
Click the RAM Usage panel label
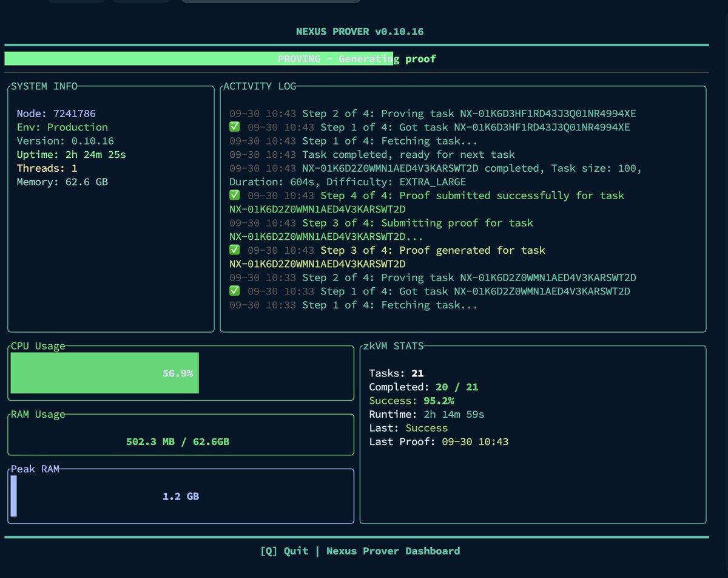38,414
